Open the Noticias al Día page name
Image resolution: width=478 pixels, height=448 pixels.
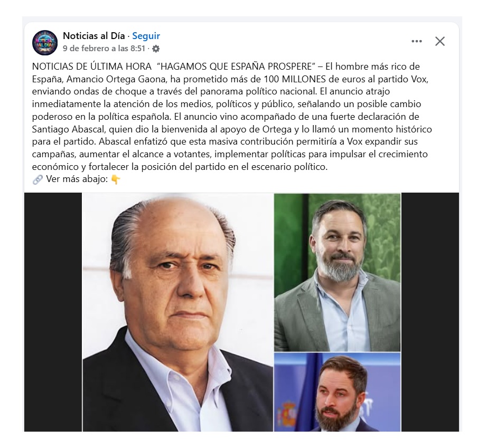[94, 36]
